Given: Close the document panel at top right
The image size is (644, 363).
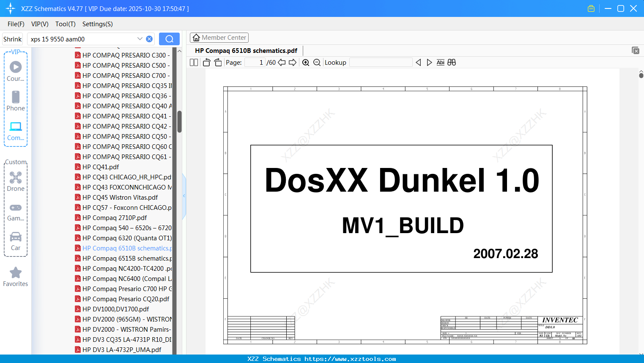Looking at the screenshot, I should pos(636,50).
